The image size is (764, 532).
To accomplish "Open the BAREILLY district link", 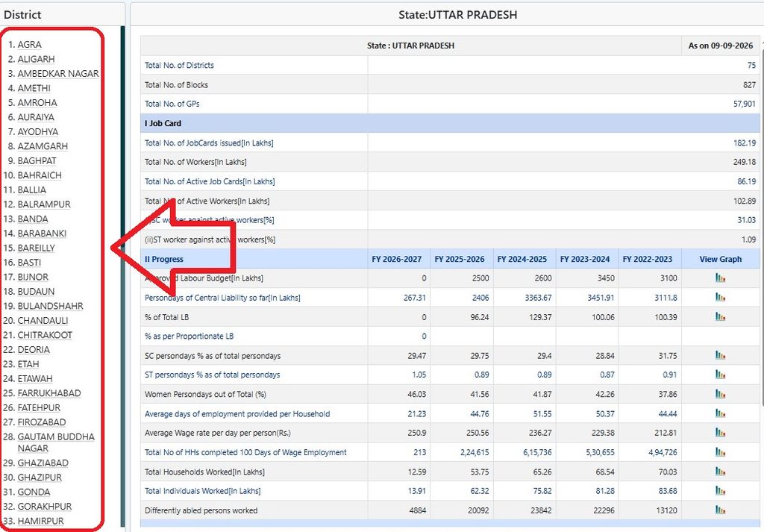I will tap(37, 248).
